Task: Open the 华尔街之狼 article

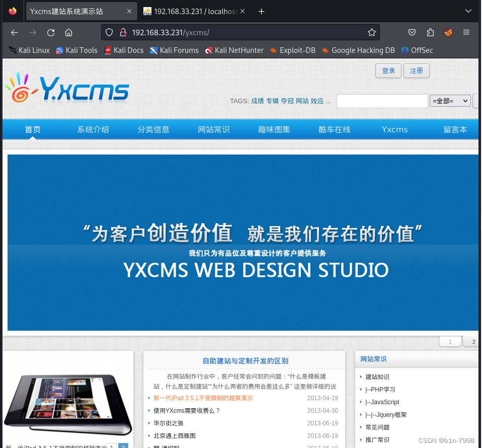Action: [169, 423]
